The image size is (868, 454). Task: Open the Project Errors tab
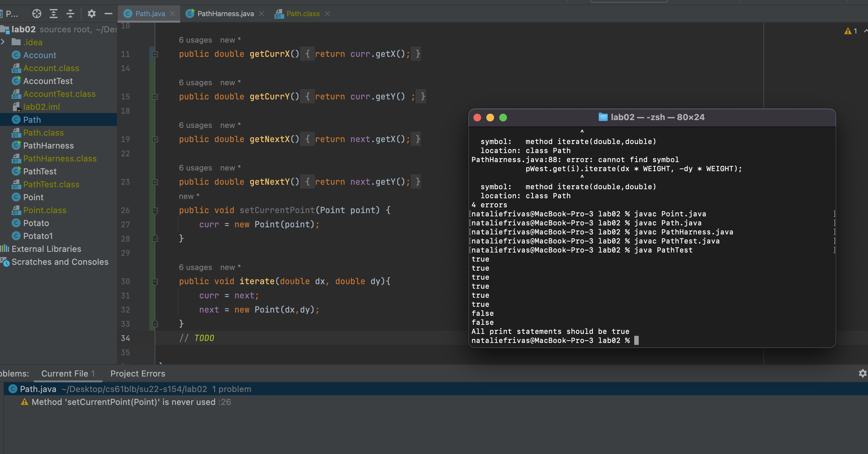pyautogui.click(x=138, y=374)
